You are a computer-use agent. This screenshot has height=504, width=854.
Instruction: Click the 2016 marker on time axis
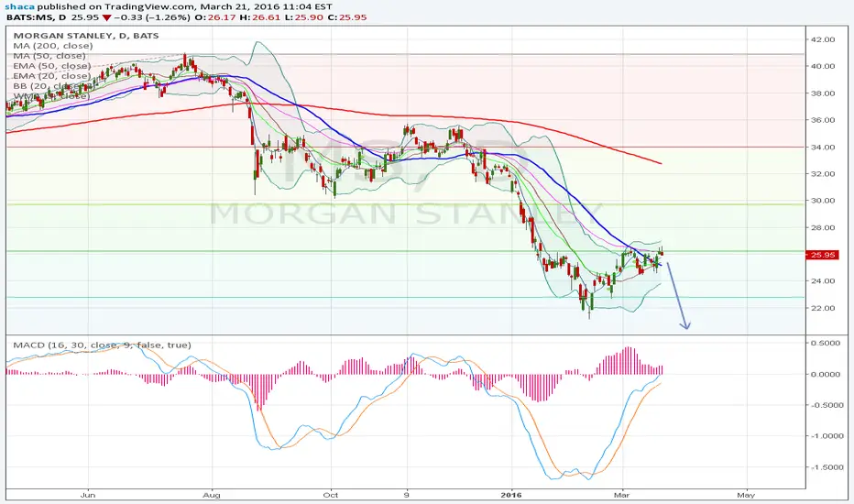(511, 495)
